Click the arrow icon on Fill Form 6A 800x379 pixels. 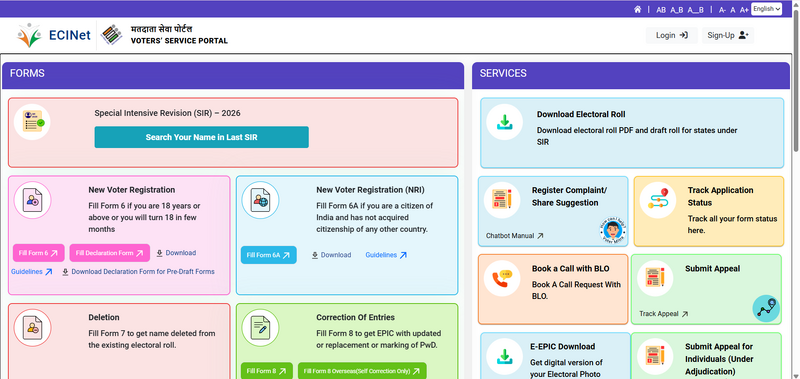coord(286,255)
